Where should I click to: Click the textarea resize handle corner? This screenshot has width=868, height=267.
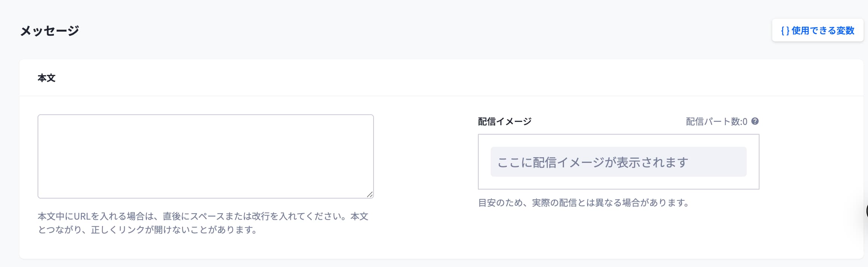(370, 194)
